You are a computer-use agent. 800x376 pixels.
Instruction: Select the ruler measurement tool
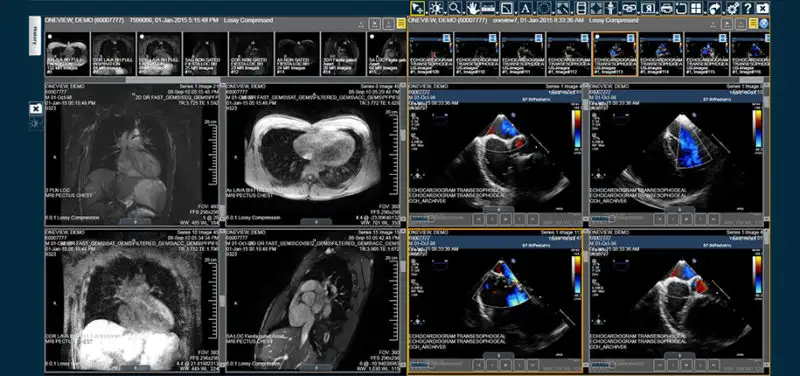pos(488,8)
